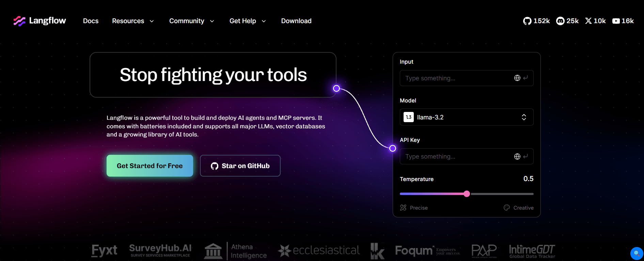Click the globe icon in the API Key field
644x261 pixels.
pos(517,157)
